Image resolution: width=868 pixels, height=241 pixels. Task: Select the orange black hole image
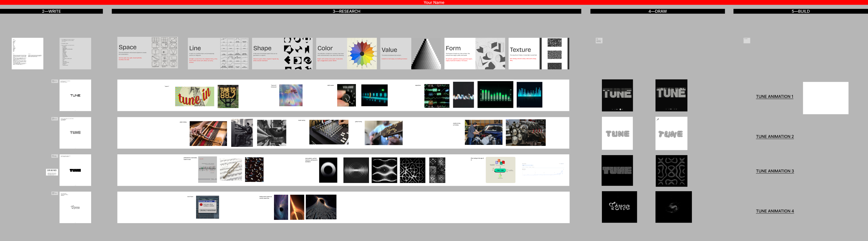pos(297,207)
